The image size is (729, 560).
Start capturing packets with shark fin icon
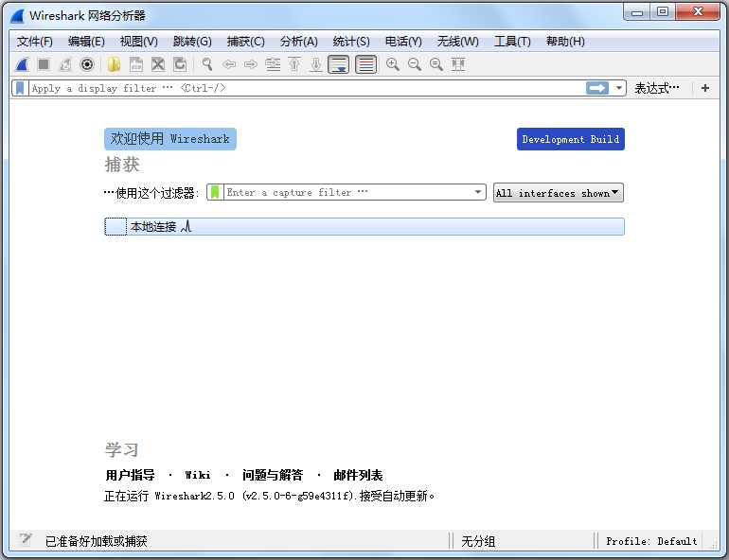pyautogui.click(x=22, y=64)
